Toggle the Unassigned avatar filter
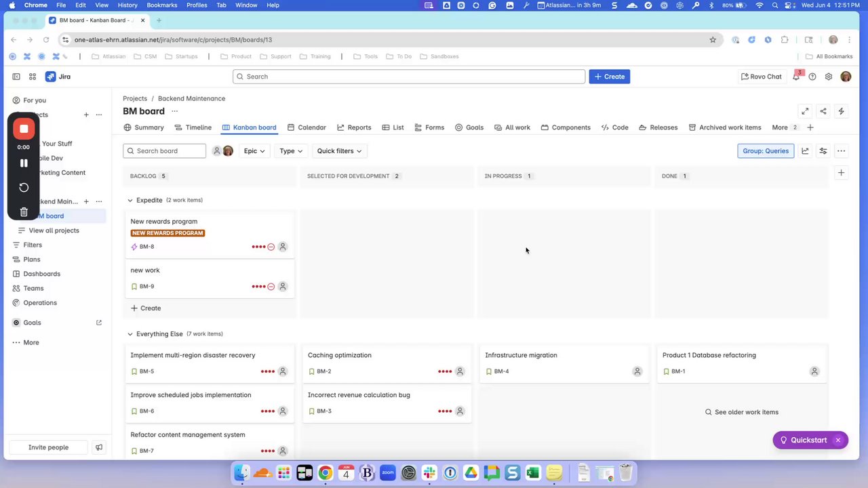 point(217,151)
